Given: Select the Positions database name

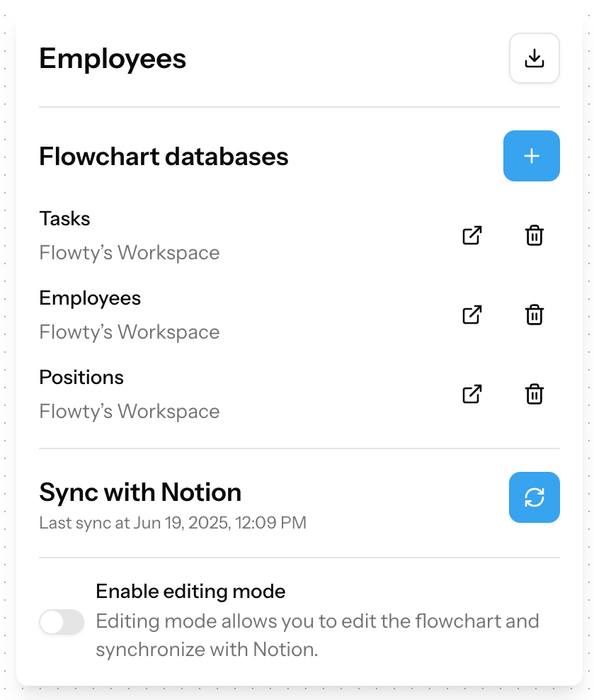Looking at the screenshot, I should [x=81, y=377].
